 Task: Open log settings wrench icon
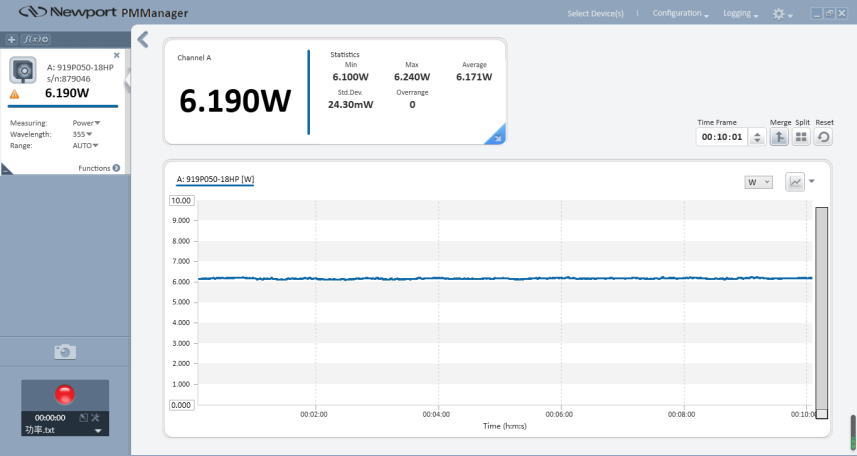pos(96,417)
